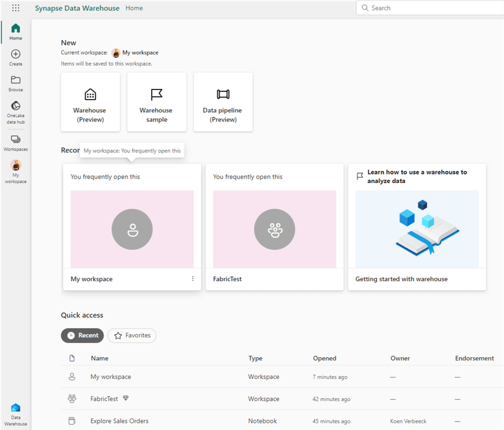Screen dimensions: 504x430
Task: Click the My workspace current workspace label
Action: pyautogui.click(x=140, y=53)
